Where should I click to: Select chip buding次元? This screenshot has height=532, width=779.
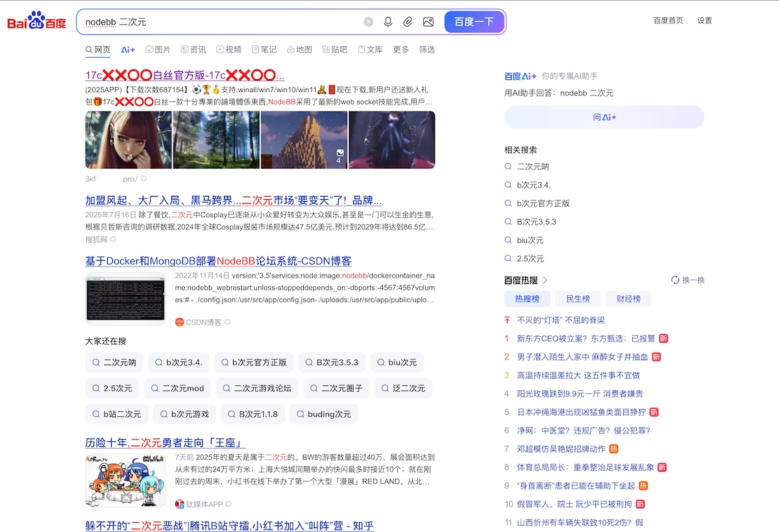323,414
